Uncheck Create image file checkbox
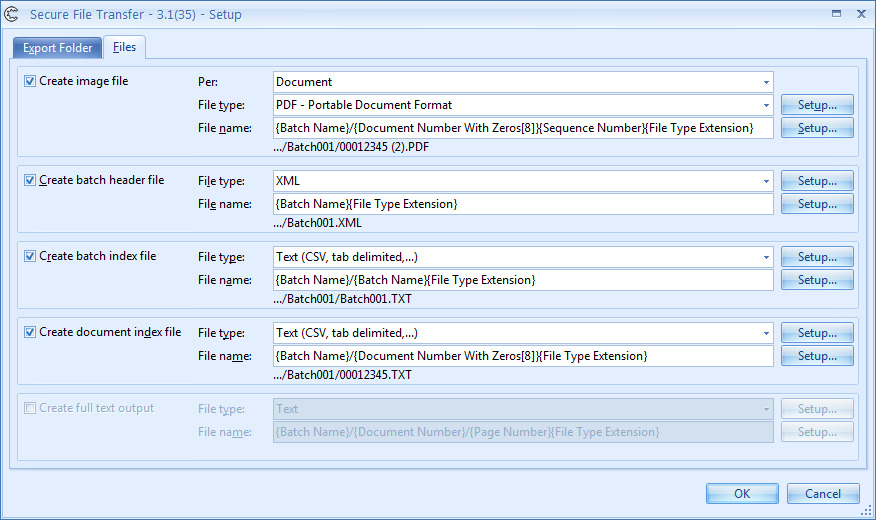The image size is (876, 520). [30, 81]
